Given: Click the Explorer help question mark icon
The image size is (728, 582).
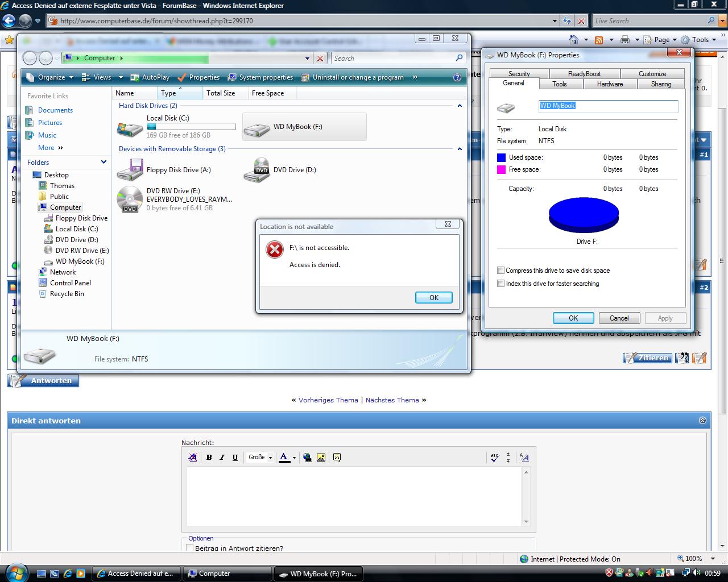Looking at the screenshot, I should pyautogui.click(x=457, y=77).
